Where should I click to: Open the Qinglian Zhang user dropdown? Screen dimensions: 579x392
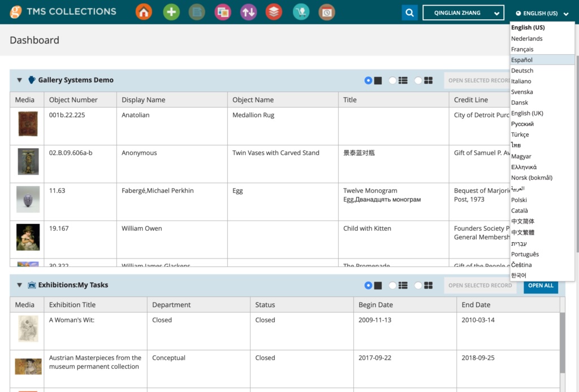(x=463, y=13)
